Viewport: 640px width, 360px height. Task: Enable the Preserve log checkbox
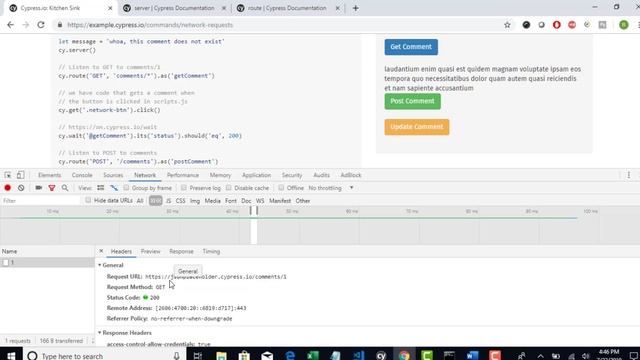[184, 188]
